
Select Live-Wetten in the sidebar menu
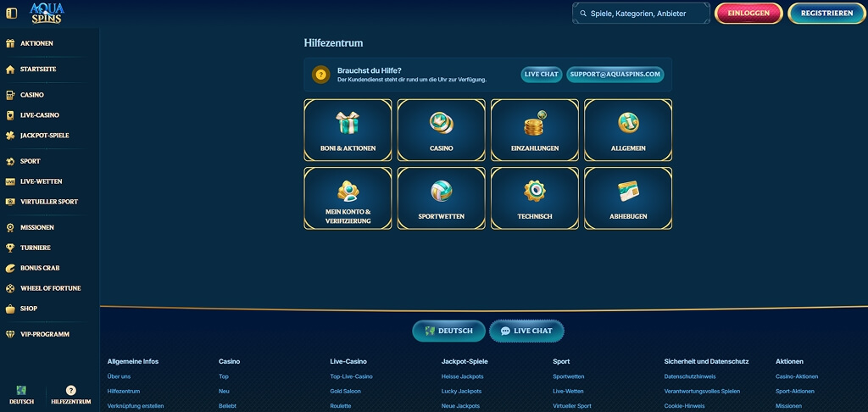pos(41,181)
